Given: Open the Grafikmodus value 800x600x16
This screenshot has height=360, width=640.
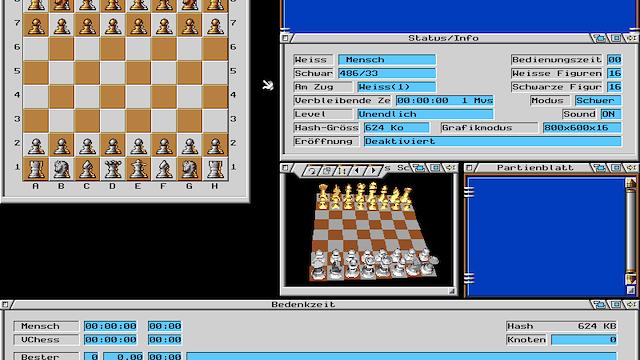Looking at the screenshot, I should pos(582,128).
